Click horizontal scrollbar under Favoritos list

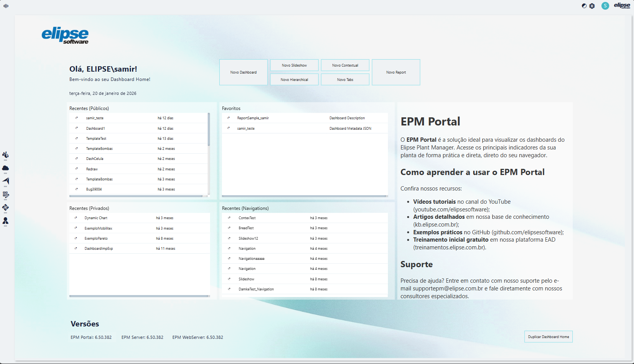click(304, 196)
